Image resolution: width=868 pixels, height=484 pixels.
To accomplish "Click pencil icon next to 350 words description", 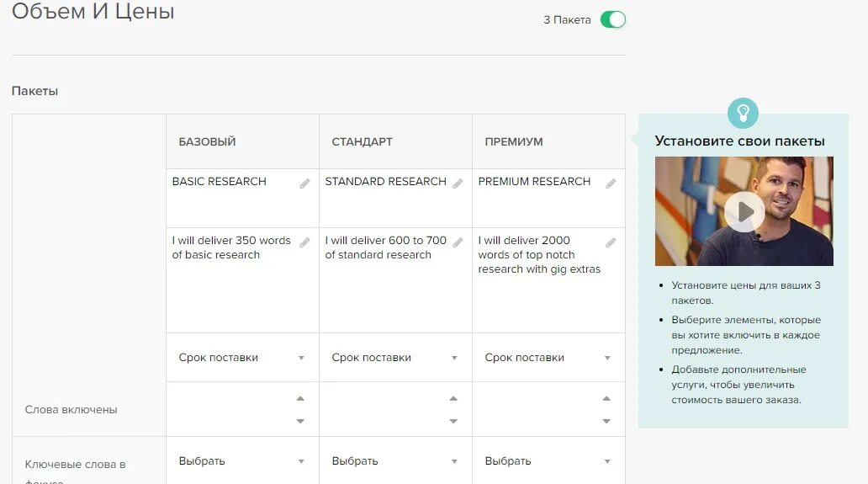I will [304, 242].
